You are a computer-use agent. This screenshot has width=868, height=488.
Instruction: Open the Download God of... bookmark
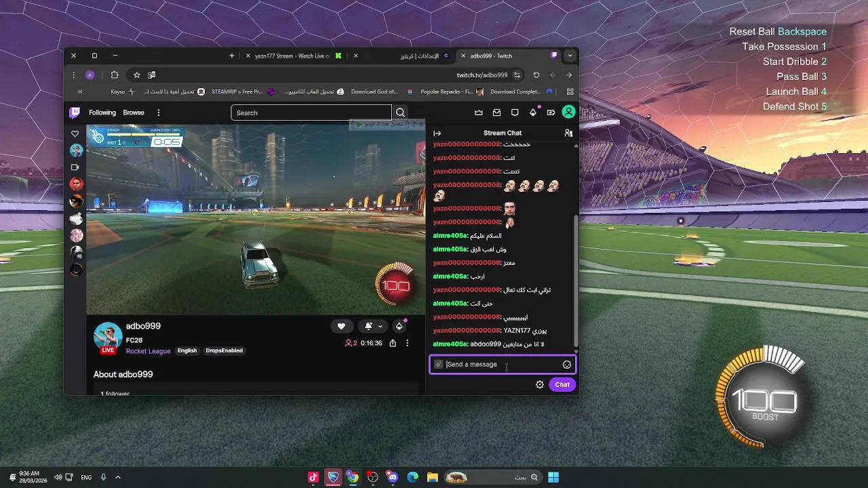(379, 91)
